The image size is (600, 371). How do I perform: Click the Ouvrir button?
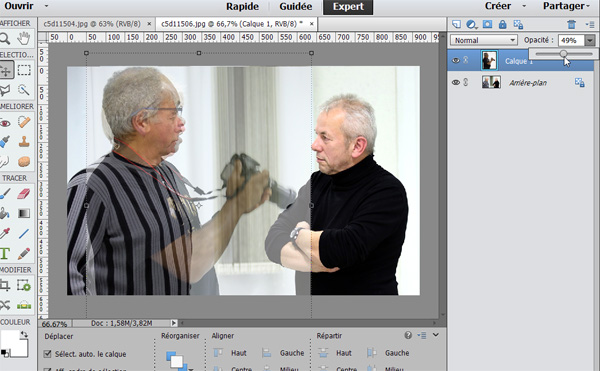click(19, 6)
